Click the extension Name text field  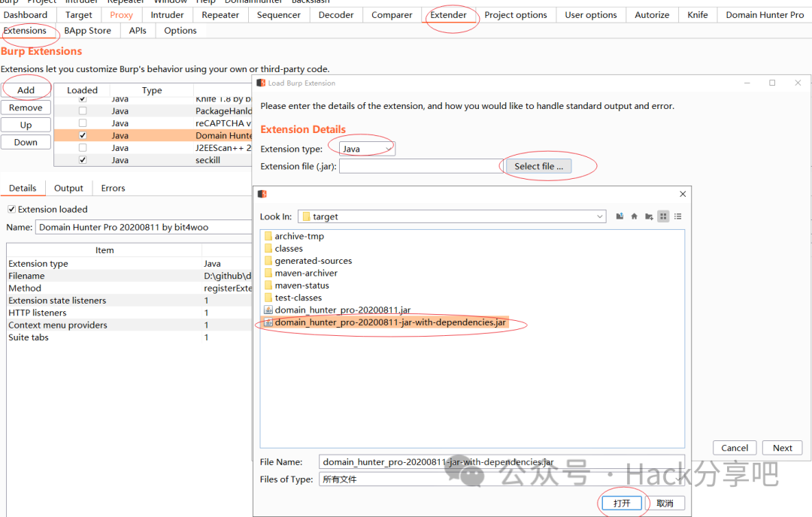pos(144,227)
